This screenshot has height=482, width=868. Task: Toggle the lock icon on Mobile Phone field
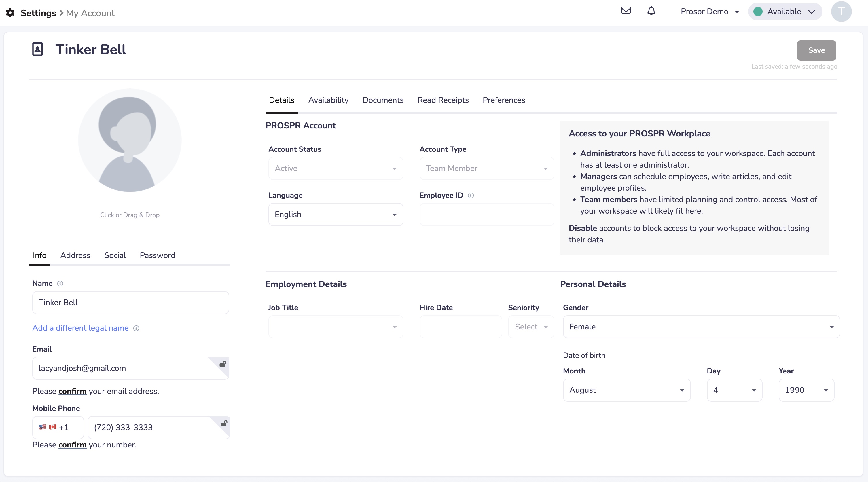coord(223,423)
